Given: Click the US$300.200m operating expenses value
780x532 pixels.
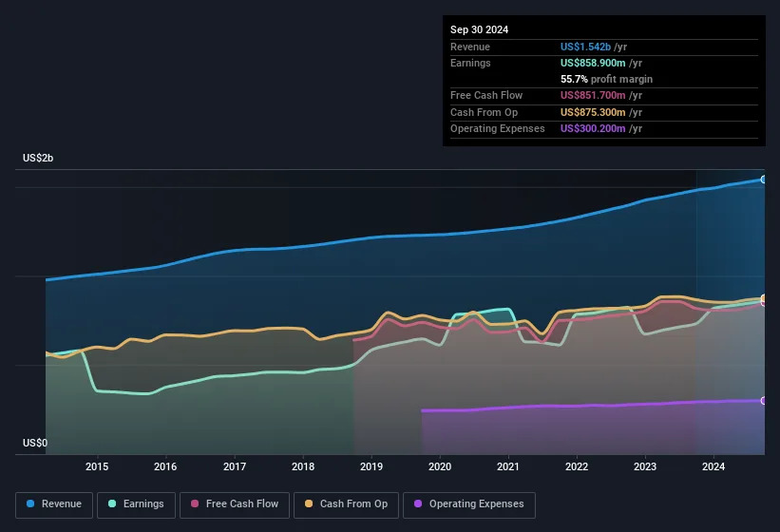Looking at the screenshot, I should click(593, 129).
